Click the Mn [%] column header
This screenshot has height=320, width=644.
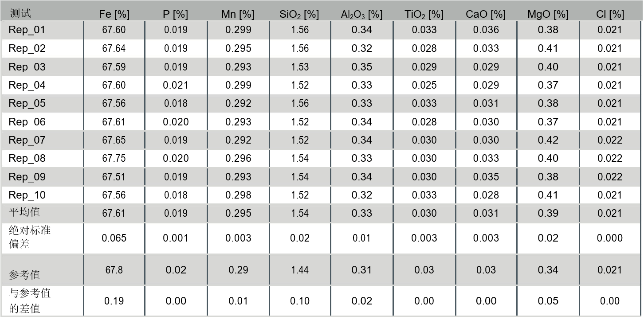point(238,14)
